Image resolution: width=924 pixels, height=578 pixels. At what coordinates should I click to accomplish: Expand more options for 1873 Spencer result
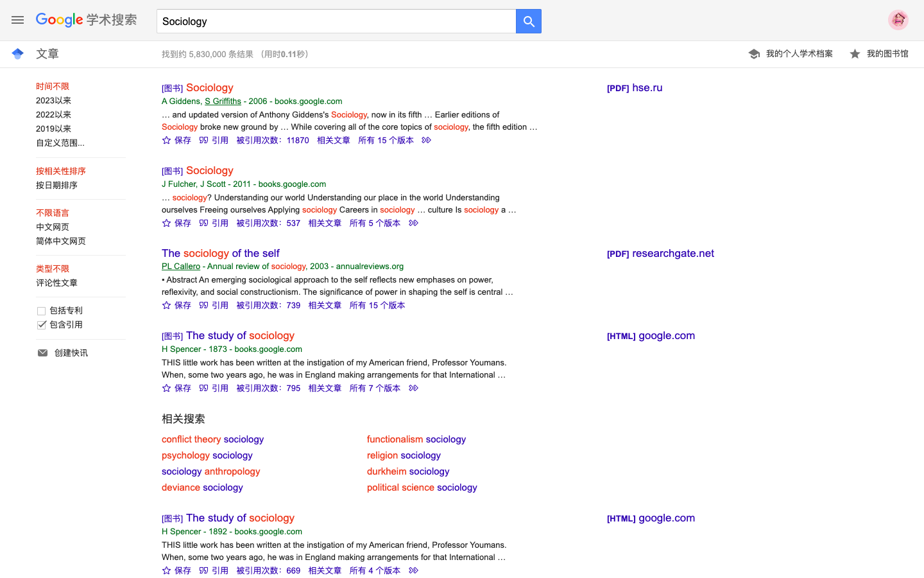coord(413,388)
